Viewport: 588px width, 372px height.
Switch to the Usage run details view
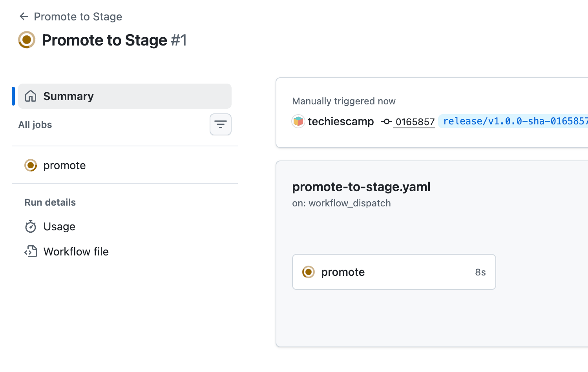point(59,226)
